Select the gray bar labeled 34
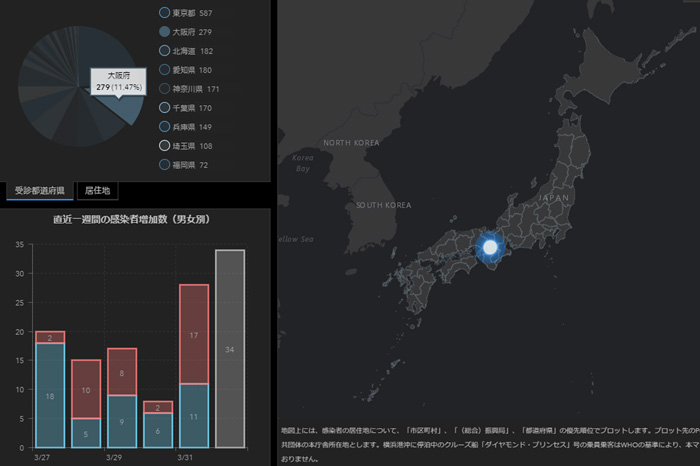 [x=230, y=348]
